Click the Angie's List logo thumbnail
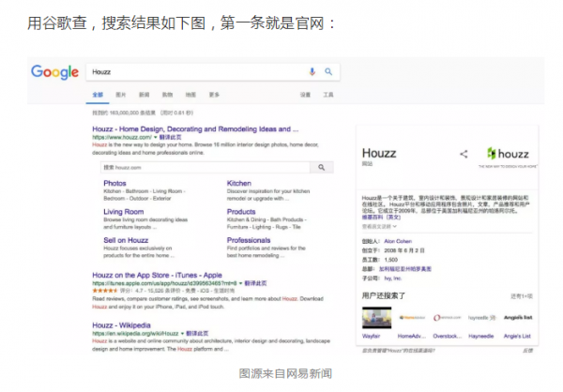The width and height of the screenshot is (563, 392). [x=518, y=317]
